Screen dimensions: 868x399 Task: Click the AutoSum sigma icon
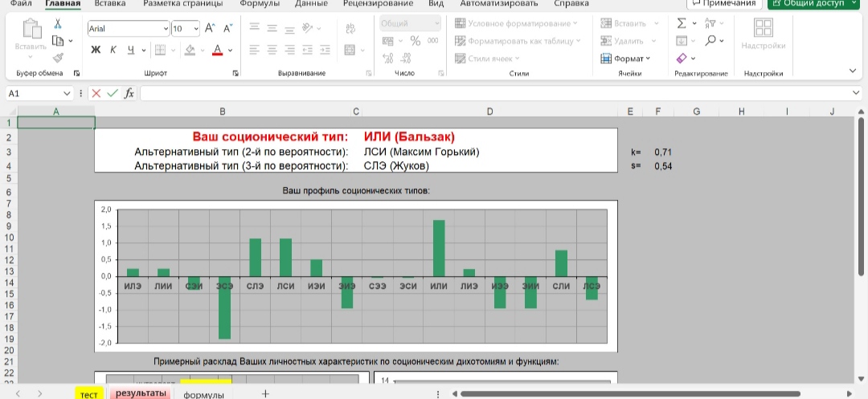point(682,23)
